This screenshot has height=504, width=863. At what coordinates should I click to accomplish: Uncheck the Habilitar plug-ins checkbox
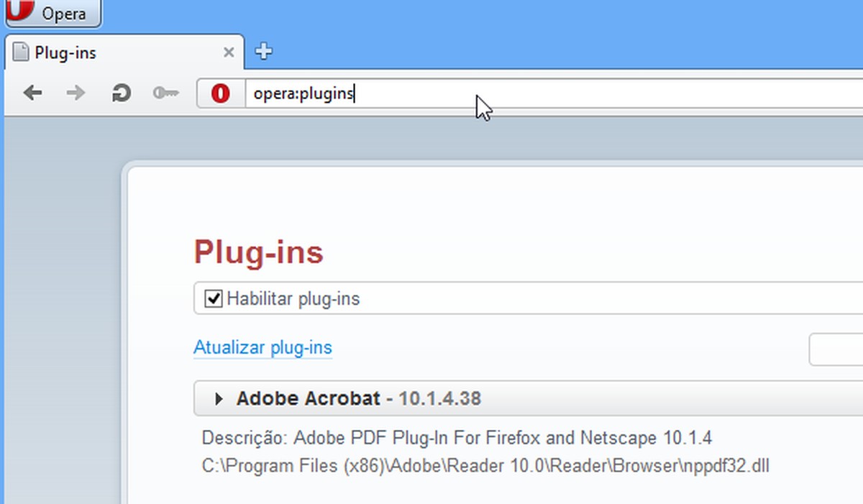(212, 298)
